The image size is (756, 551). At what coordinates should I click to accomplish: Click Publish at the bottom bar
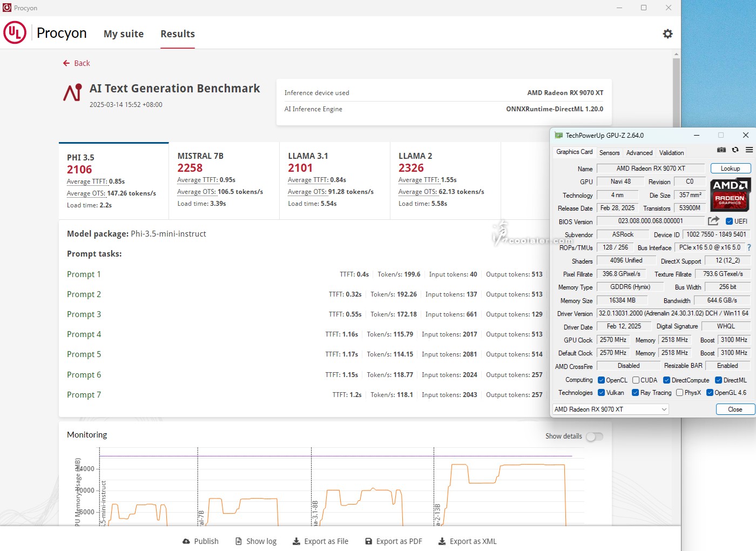(200, 541)
